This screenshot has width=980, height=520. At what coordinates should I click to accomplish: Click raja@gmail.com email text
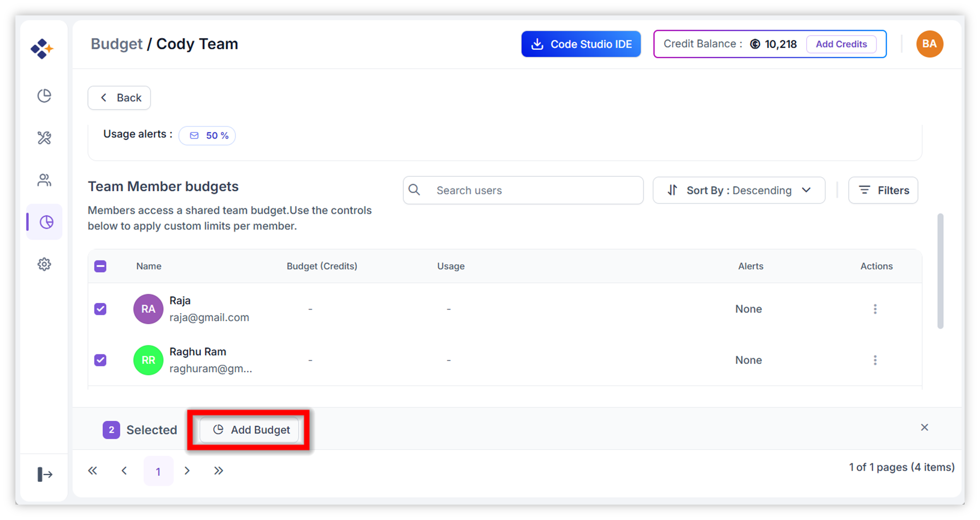pos(209,317)
